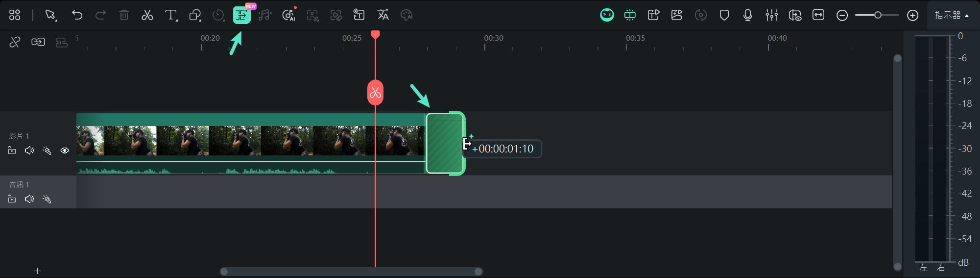Screen dimensions: 980x278
Task: Hide video track 影片 1 with eye icon
Action: coord(65,151)
